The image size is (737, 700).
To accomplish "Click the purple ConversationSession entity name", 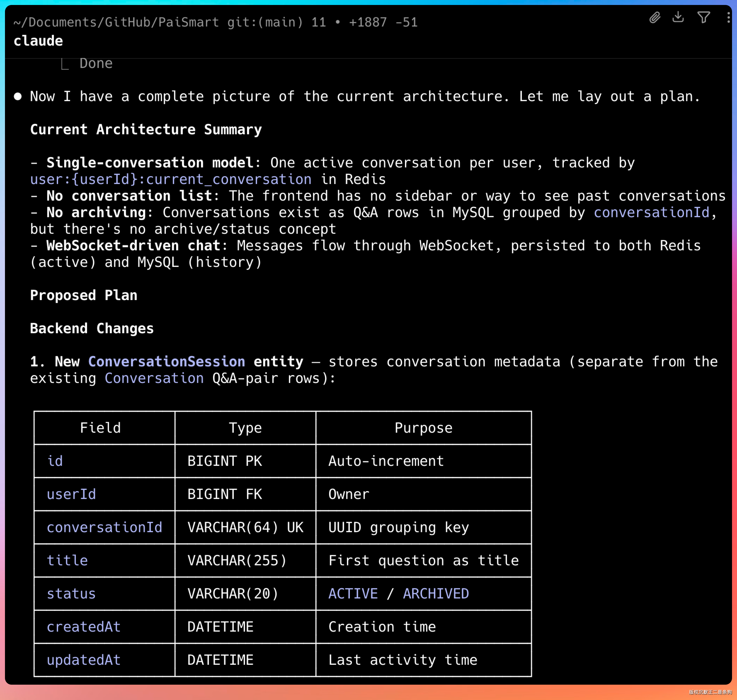I will (166, 362).
